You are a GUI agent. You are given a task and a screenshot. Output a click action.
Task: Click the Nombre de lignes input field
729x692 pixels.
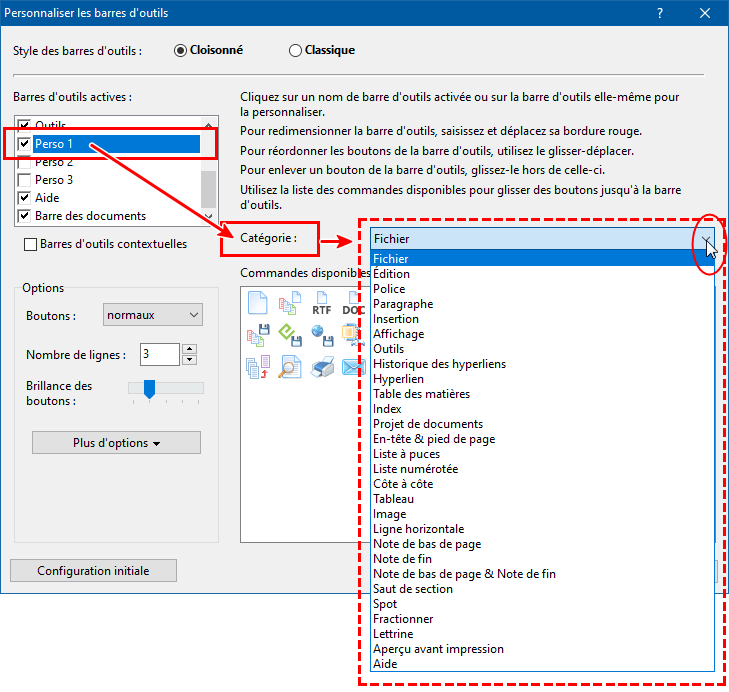tap(159, 354)
